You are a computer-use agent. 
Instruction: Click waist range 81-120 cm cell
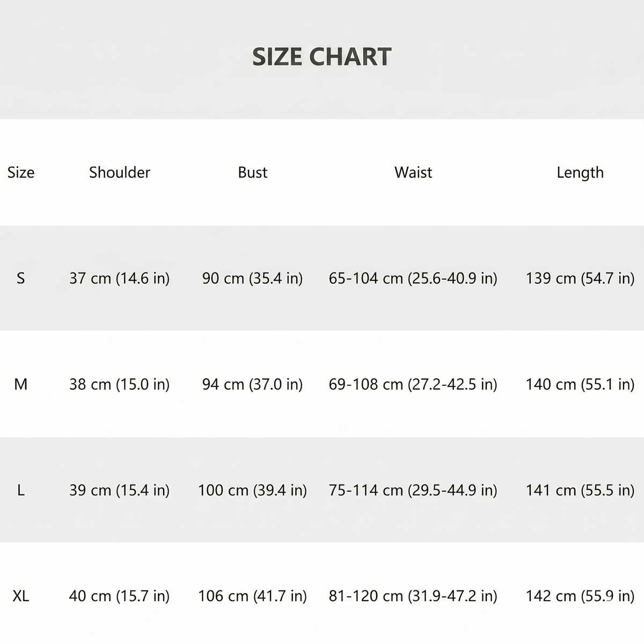click(413, 596)
